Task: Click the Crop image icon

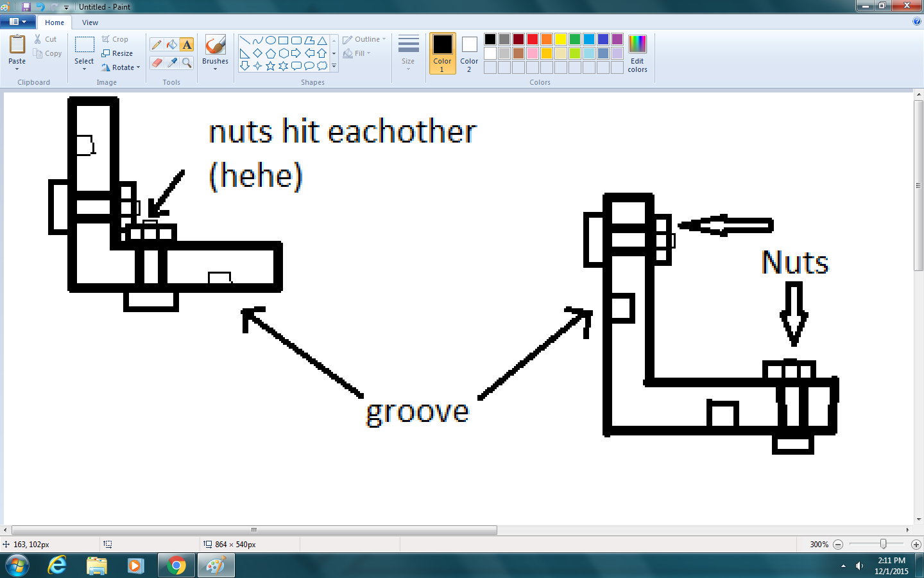Action: pos(116,39)
